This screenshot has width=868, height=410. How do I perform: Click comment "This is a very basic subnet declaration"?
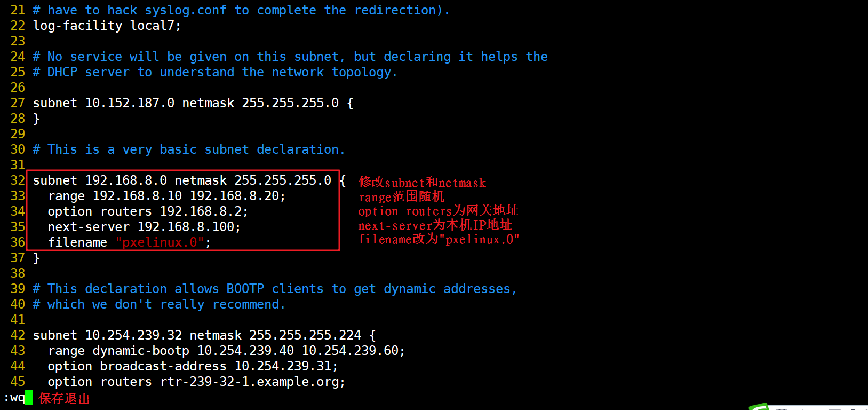point(189,149)
